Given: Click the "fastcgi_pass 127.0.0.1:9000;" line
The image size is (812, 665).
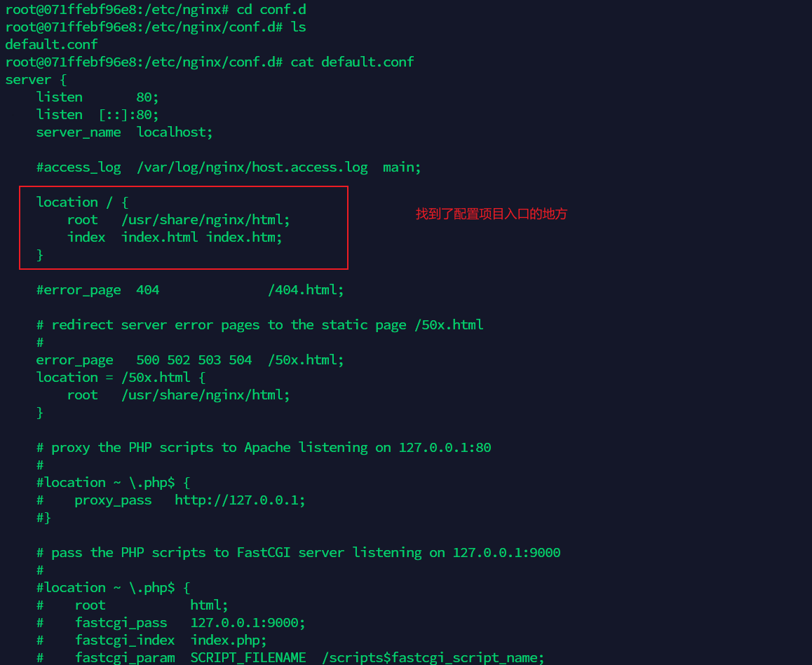Looking at the screenshot, I should point(171,623).
